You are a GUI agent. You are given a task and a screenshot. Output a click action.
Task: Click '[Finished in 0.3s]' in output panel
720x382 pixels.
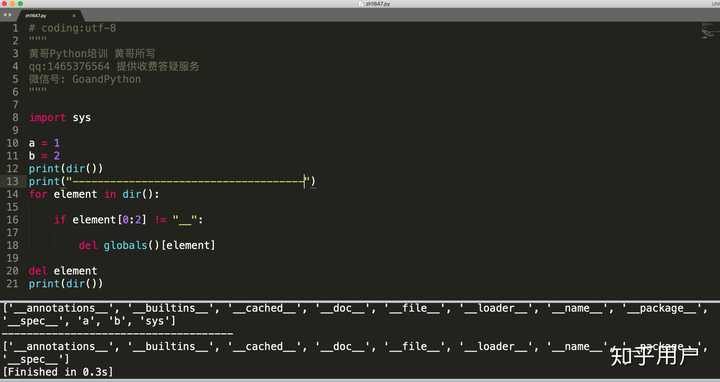(x=58, y=372)
